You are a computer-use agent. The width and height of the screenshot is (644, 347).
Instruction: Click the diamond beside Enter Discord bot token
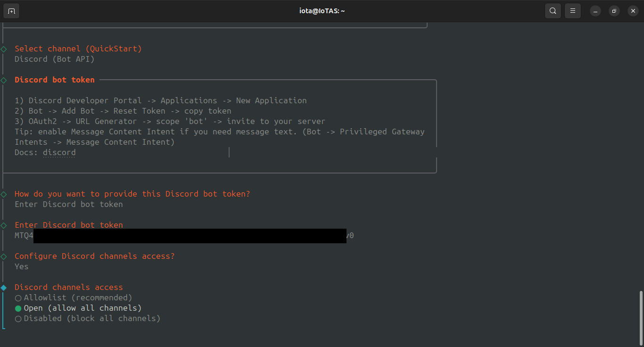pos(3,225)
